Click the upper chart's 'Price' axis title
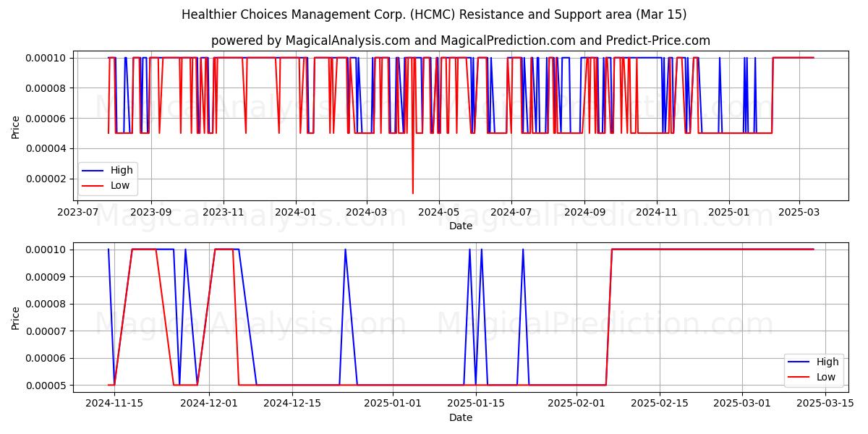The width and height of the screenshot is (868, 434). 16,125
